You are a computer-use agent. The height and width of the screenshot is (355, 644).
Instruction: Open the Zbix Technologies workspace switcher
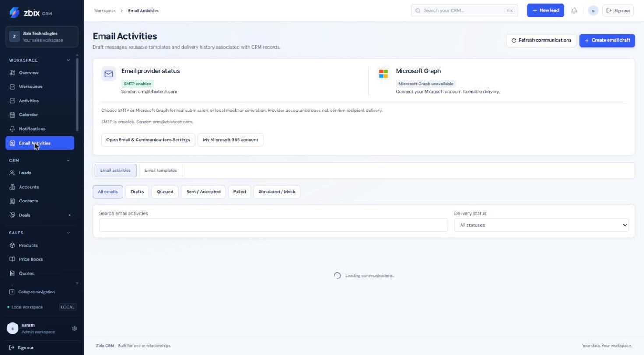42,37
